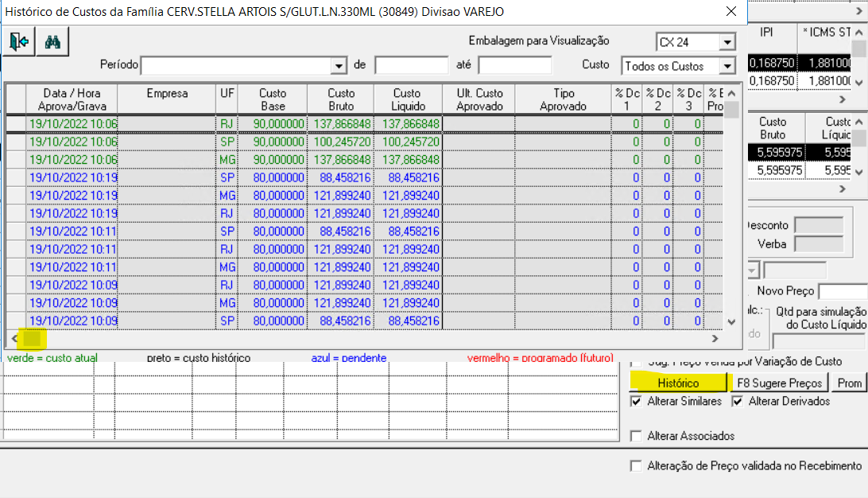
Task: Click the exit door icon in toolbar
Action: click(19, 41)
